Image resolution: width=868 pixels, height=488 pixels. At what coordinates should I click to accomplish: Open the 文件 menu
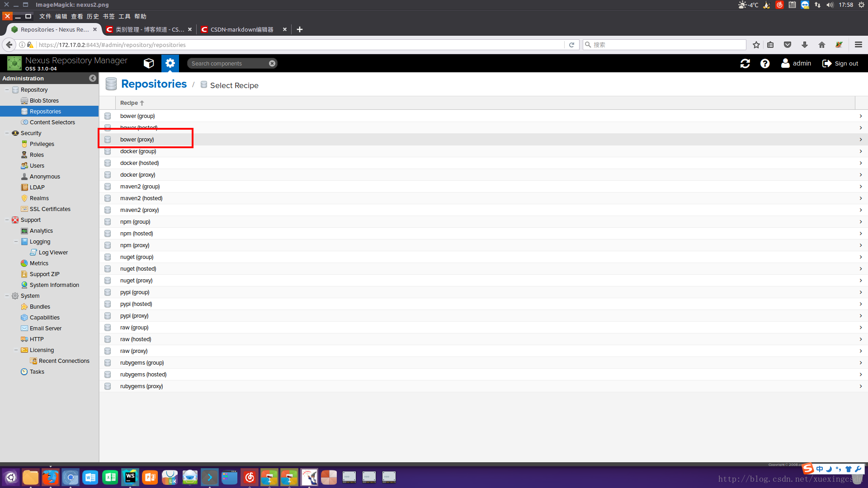pos(45,16)
